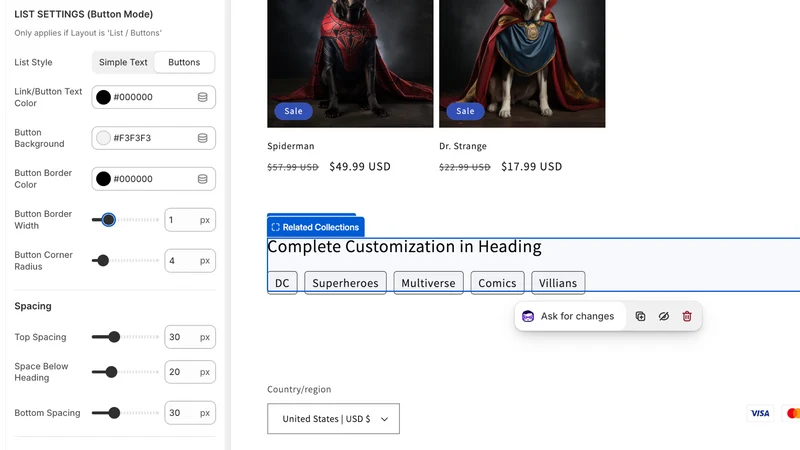Open the Button Background #F3F3F3 swatch
Viewport: 800px width, 450px height.
(x=103, y=138)
